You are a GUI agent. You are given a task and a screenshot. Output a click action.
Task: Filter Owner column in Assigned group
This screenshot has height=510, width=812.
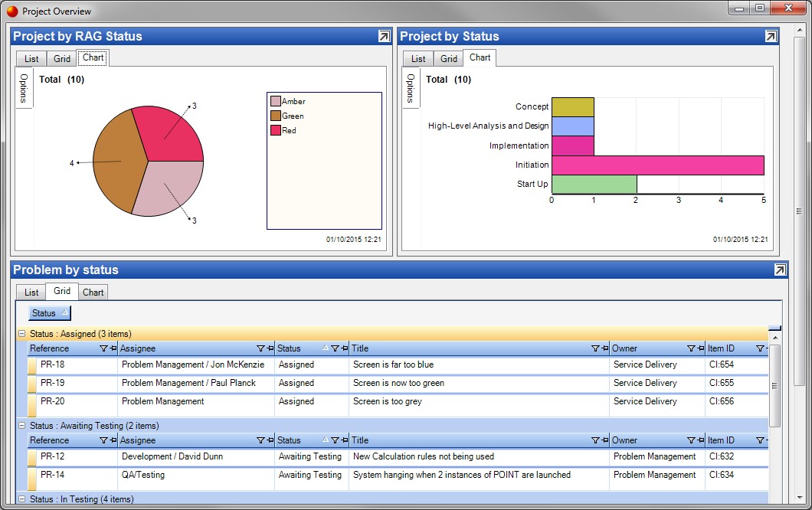(x=691, y=348)
